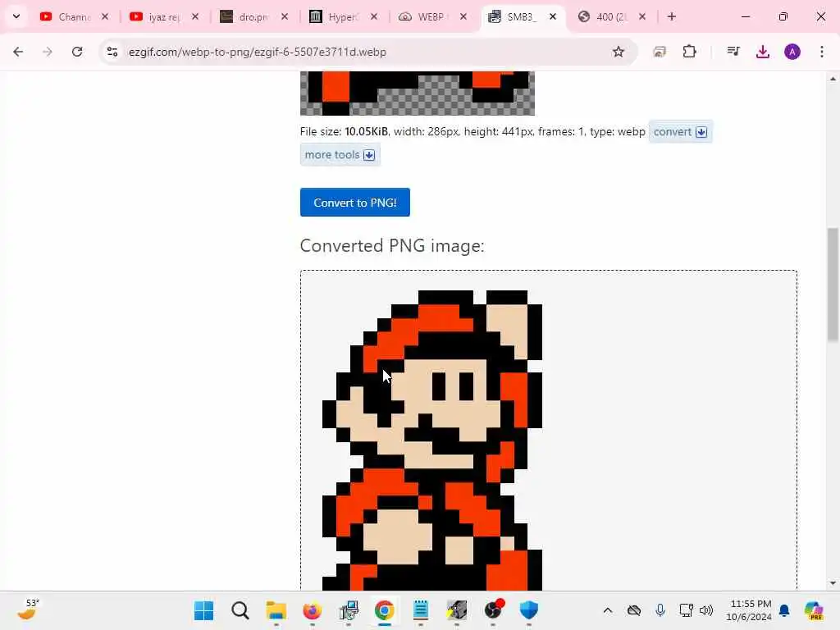Reload the ezgif page
The image size is (840, 630).
click(x=77, y=52)
